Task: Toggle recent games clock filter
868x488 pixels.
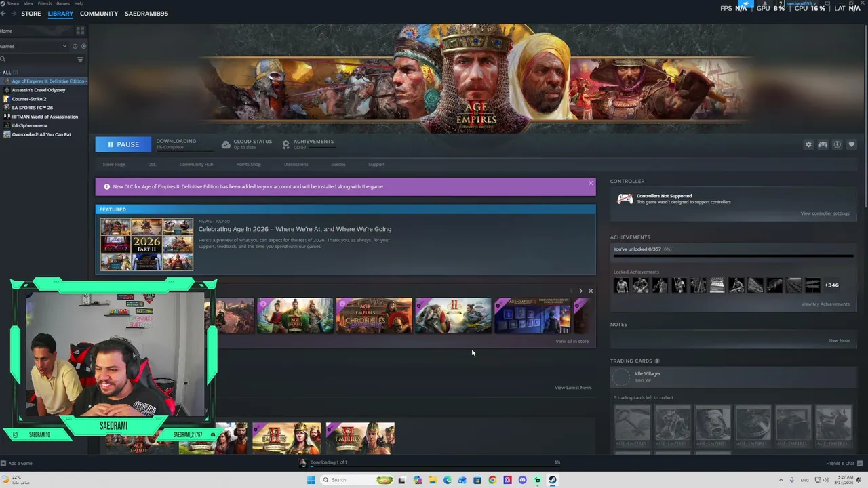Action: [x=75, y=46]
